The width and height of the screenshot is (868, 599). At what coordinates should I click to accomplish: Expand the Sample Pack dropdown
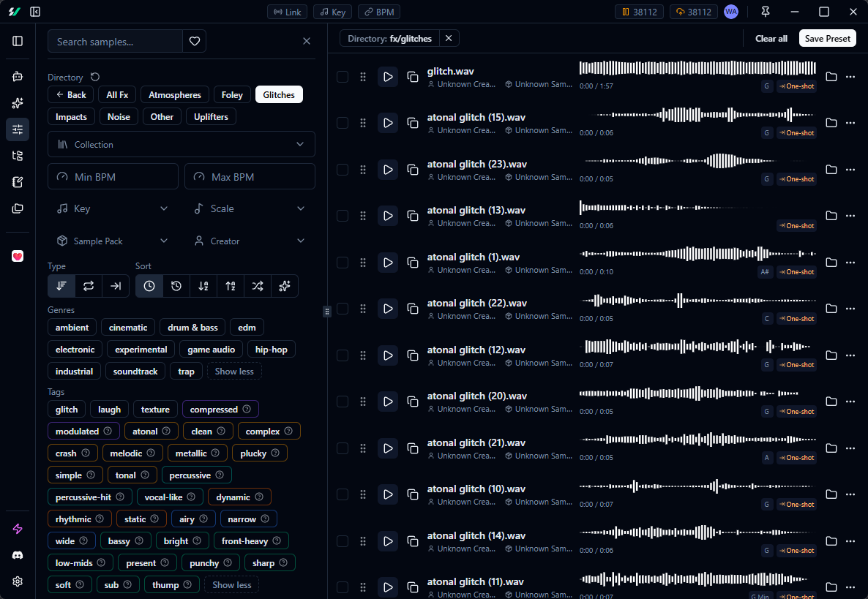pyautogui.click(x=113, y=241)
